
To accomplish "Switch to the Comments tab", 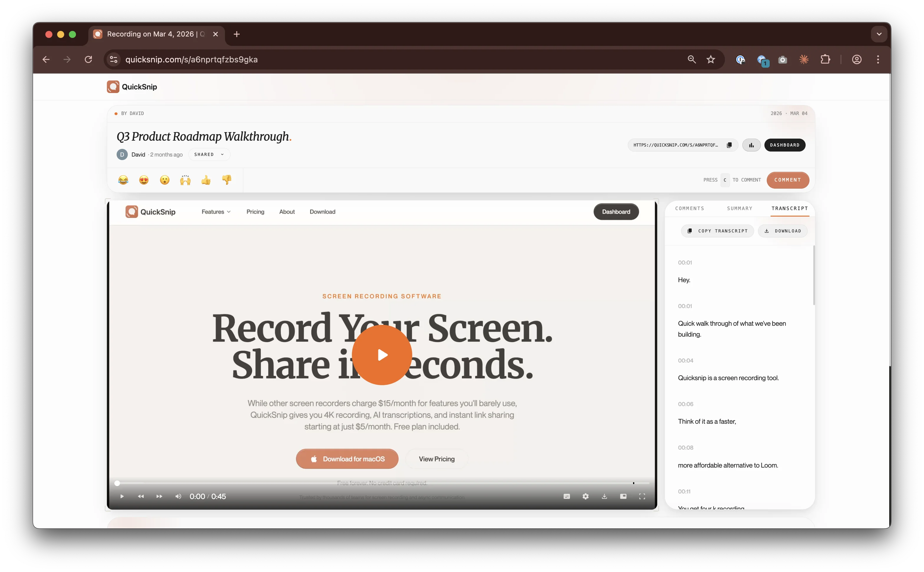I will coord(690,208).
